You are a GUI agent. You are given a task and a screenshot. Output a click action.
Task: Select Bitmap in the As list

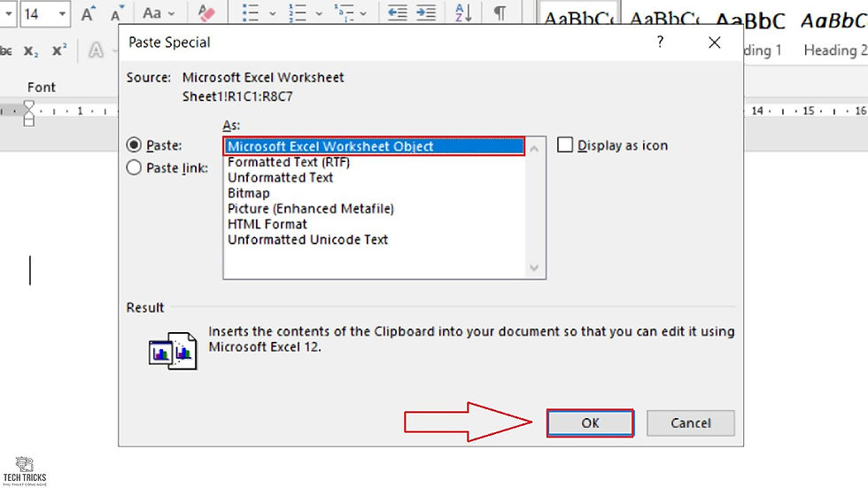point(249,193)
